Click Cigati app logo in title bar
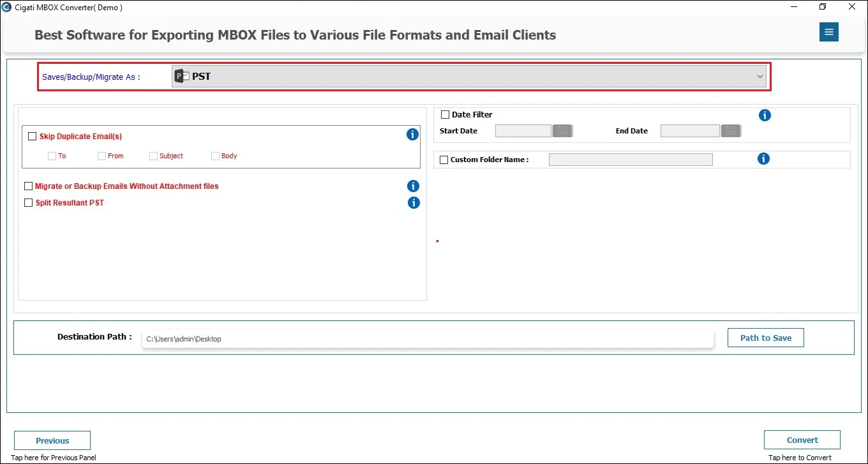The image size is (868, 464). [6, 7]
